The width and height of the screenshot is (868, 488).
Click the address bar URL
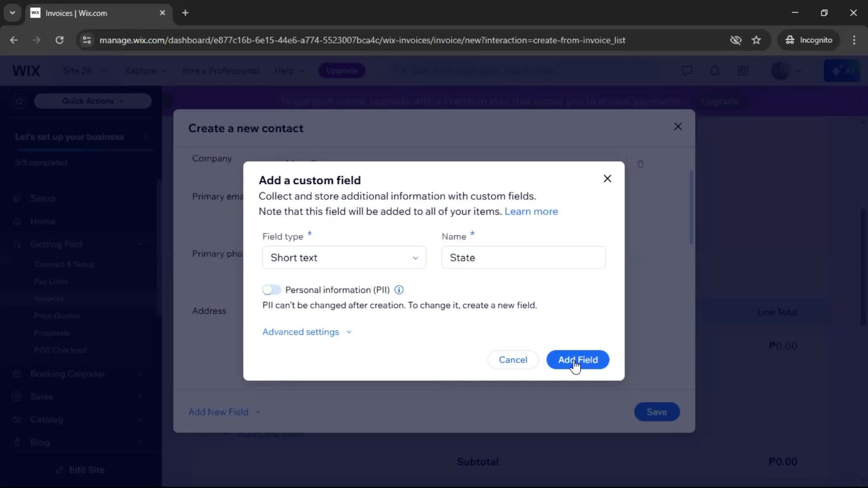(362, 40)
